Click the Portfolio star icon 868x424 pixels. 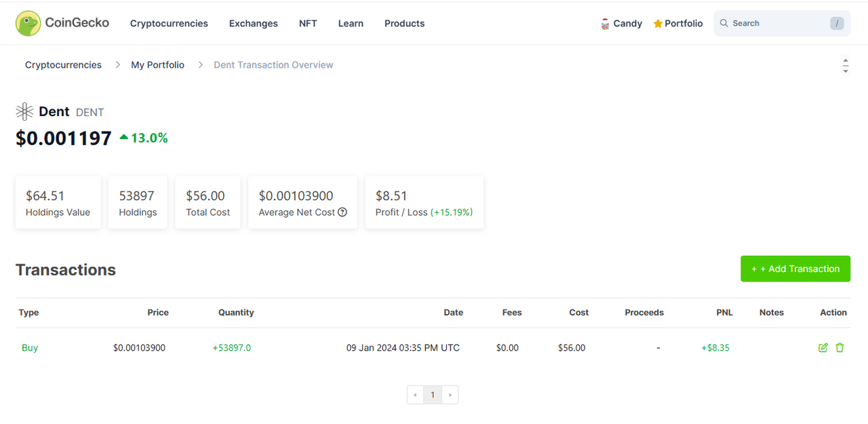click(x=658, y=24)
